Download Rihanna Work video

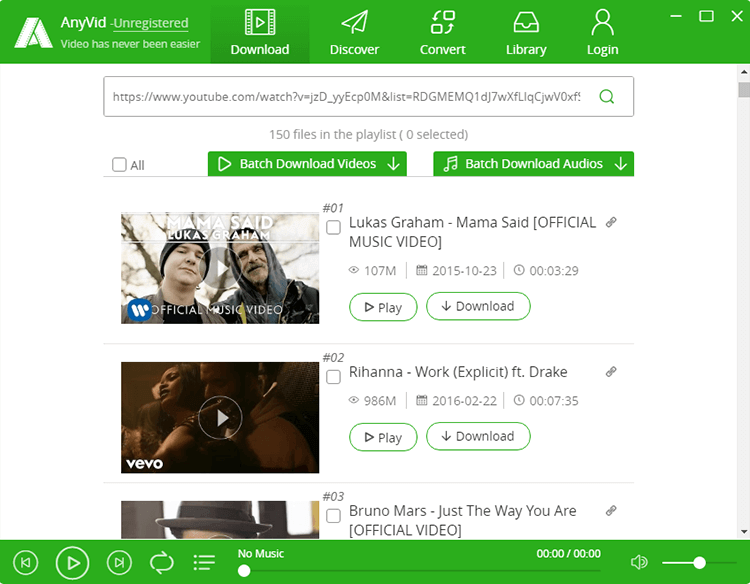(x=478, y=436)
